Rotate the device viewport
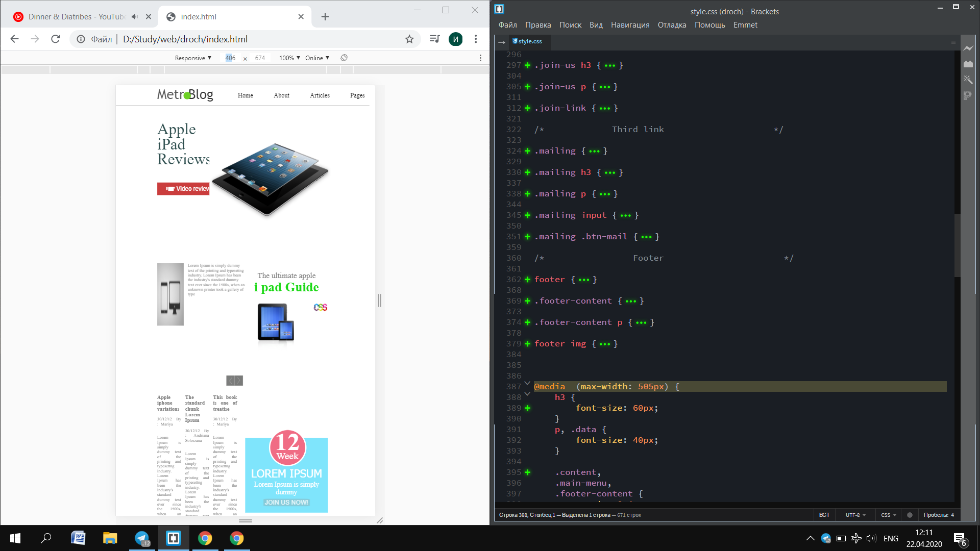Image resolution: width=980 pixels, height=551 pixels. point(344,58)
